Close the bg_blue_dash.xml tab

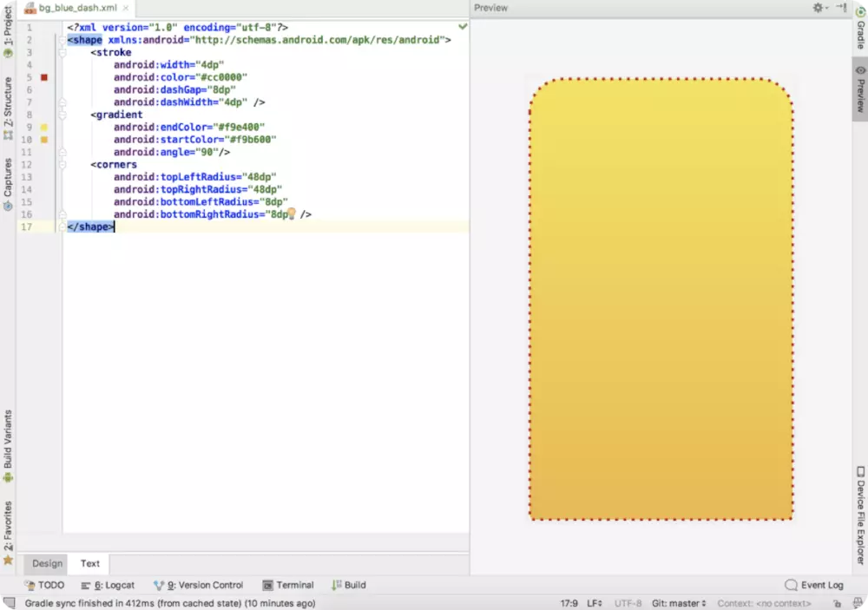[126, 8]
